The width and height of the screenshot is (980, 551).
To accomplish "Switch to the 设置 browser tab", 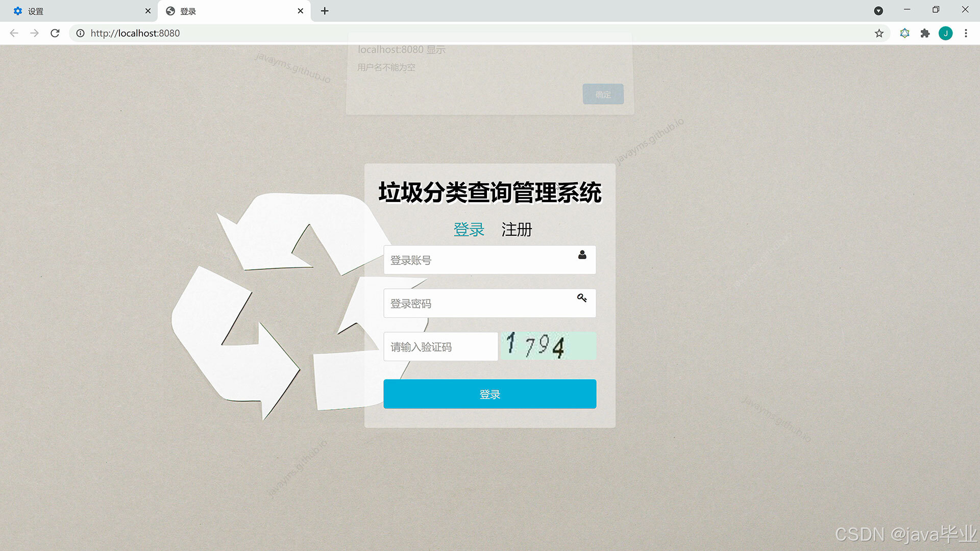I will [79, 11].
